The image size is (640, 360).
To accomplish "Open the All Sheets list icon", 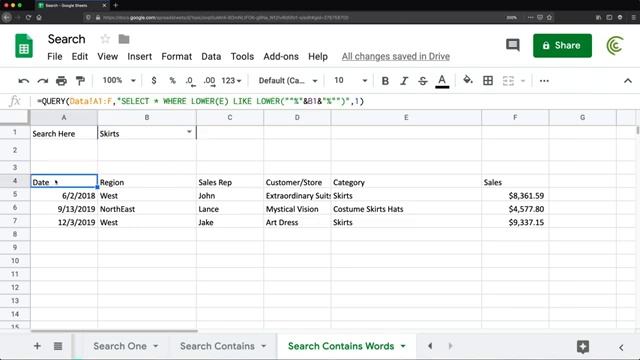I will (58, 346).
